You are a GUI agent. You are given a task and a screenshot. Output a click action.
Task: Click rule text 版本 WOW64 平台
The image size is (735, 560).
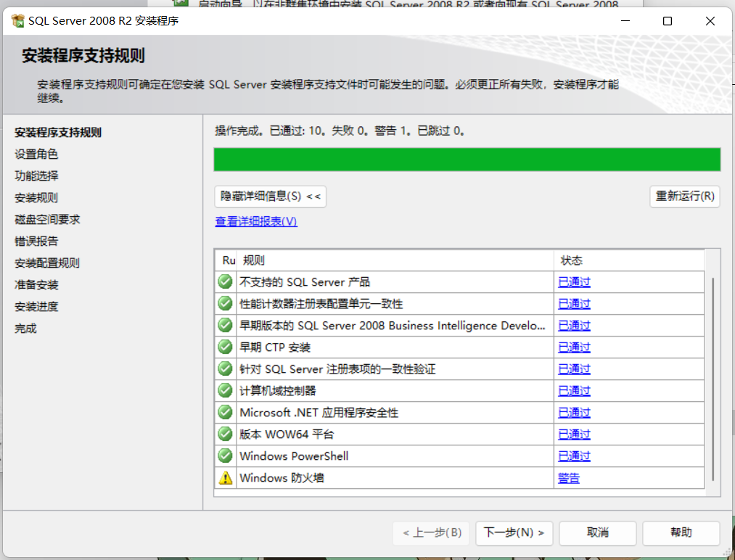(x=287, y=435)
